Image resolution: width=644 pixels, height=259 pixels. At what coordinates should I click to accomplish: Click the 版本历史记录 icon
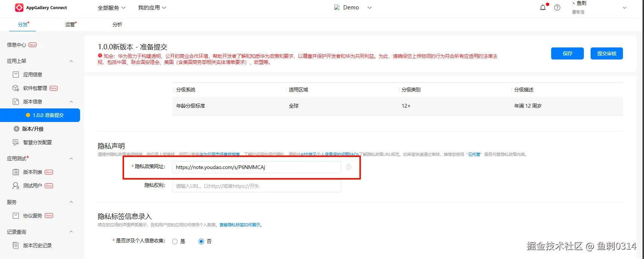(x=16, y=245)
